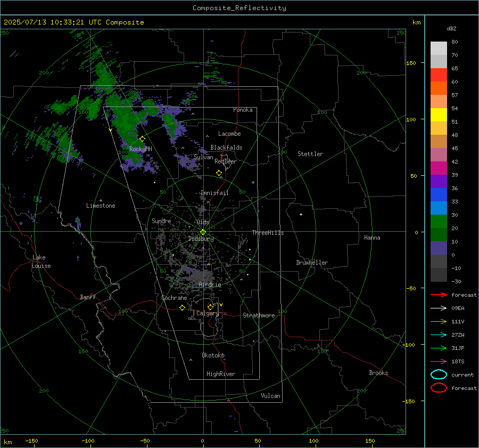Pick the orange 57-60 dBZ color swatch
The width and height of the screenshot is (479, 448).
pos(439,88)
